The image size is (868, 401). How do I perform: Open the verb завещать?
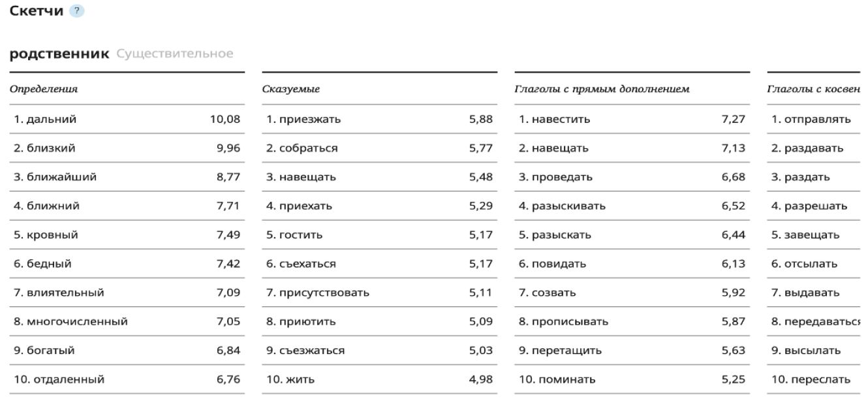[x=812, y=235]
